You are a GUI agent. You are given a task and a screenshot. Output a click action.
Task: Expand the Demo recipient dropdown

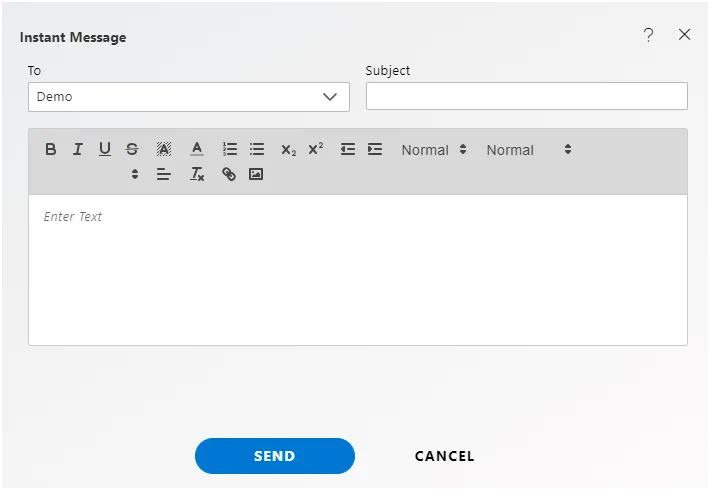pyautogui.click(x=189, y=97)
